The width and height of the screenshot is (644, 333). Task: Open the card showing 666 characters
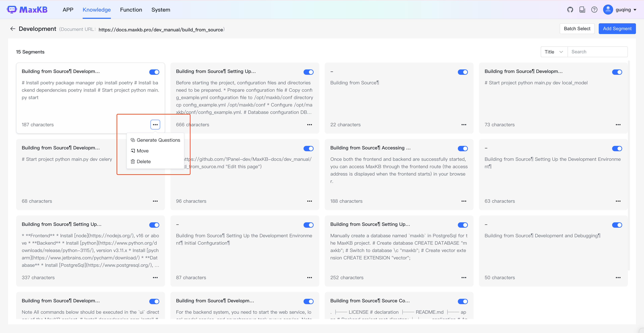coord(245,98)
